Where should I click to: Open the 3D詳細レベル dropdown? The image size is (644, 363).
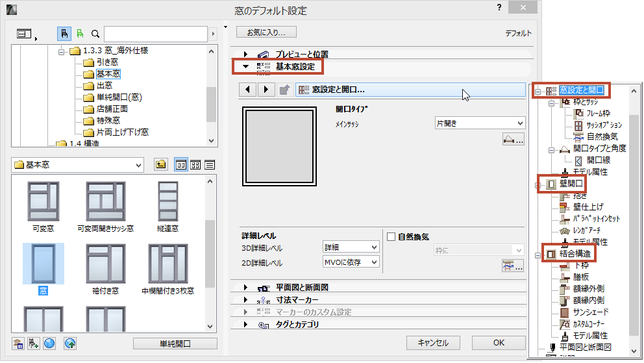[351, 247]
